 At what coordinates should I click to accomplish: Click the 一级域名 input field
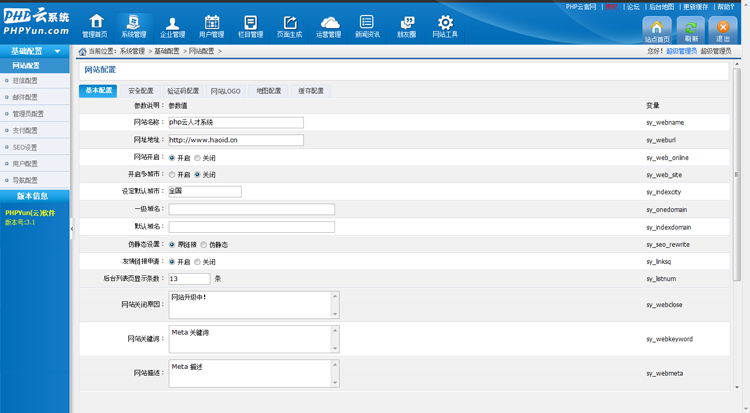click(x=252, y=209)
